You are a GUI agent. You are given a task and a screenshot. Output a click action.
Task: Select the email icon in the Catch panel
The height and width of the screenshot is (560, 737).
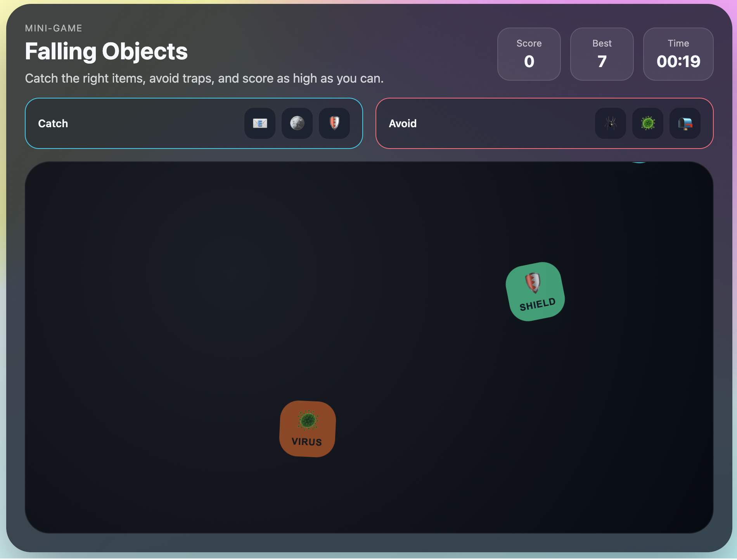[x=260, y=123]
